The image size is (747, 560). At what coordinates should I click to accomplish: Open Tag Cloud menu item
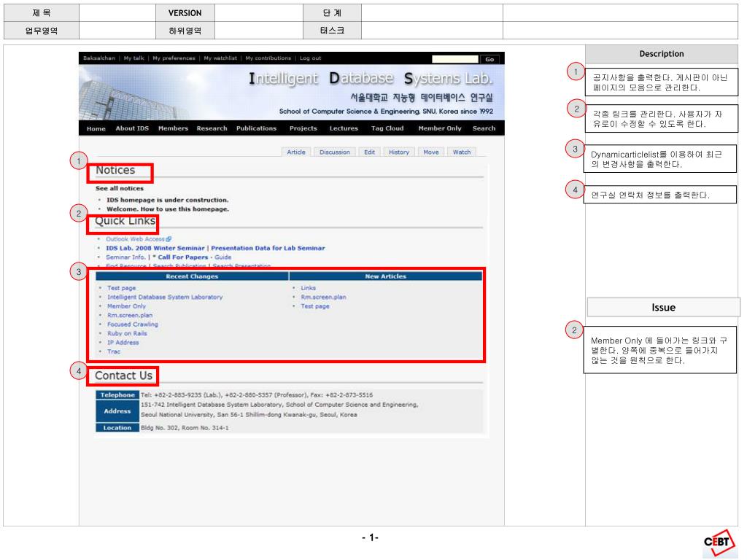387,128
